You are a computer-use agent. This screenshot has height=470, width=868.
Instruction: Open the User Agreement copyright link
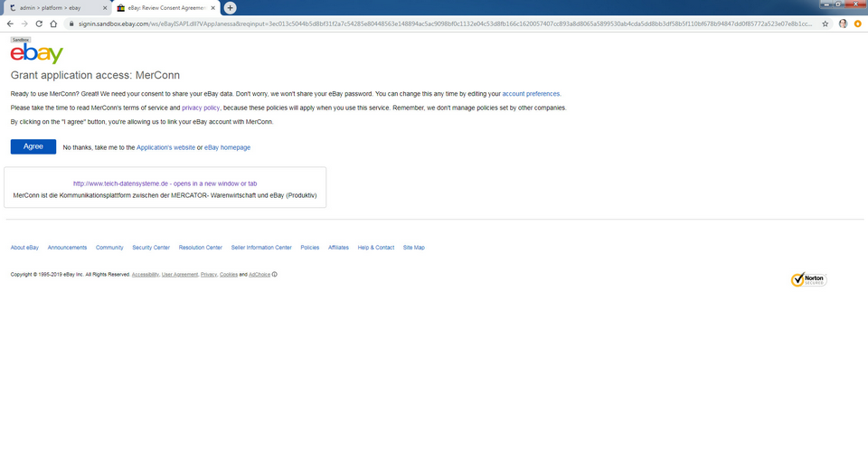(x=179, y=275)
